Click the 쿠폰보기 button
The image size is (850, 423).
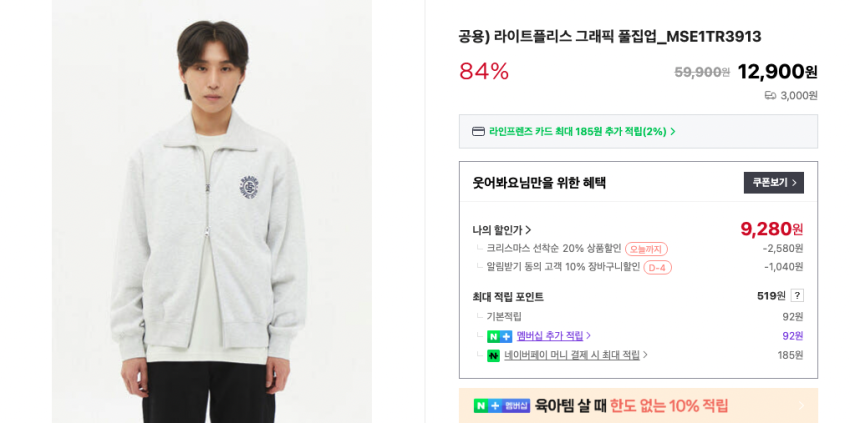(x=773, y=183)
